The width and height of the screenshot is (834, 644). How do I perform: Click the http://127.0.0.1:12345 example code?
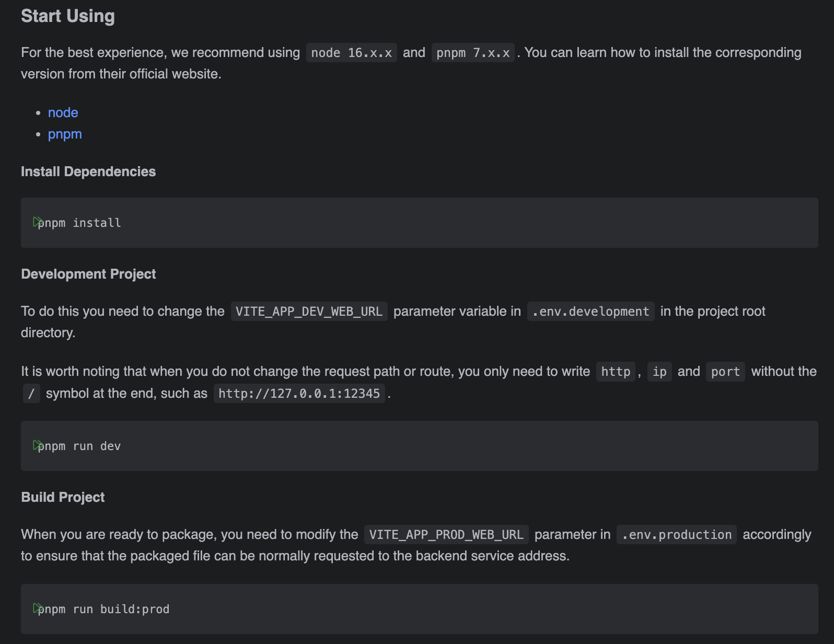299,394
